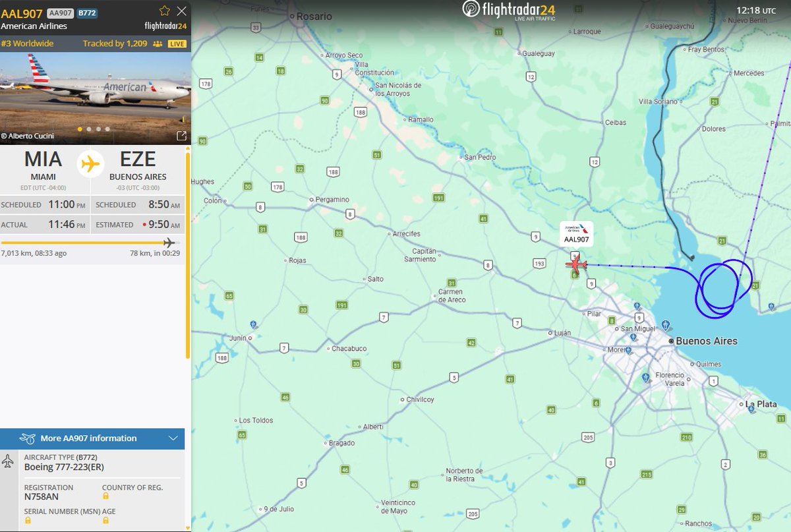Click the Luján city label on map

[x=562, y=333]
